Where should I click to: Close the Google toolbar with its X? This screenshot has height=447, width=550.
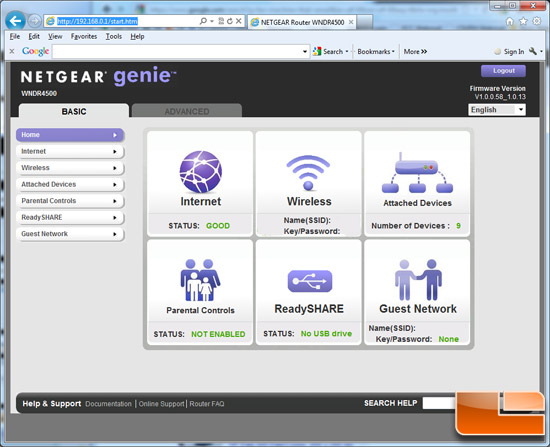click(x=12, y=51)
